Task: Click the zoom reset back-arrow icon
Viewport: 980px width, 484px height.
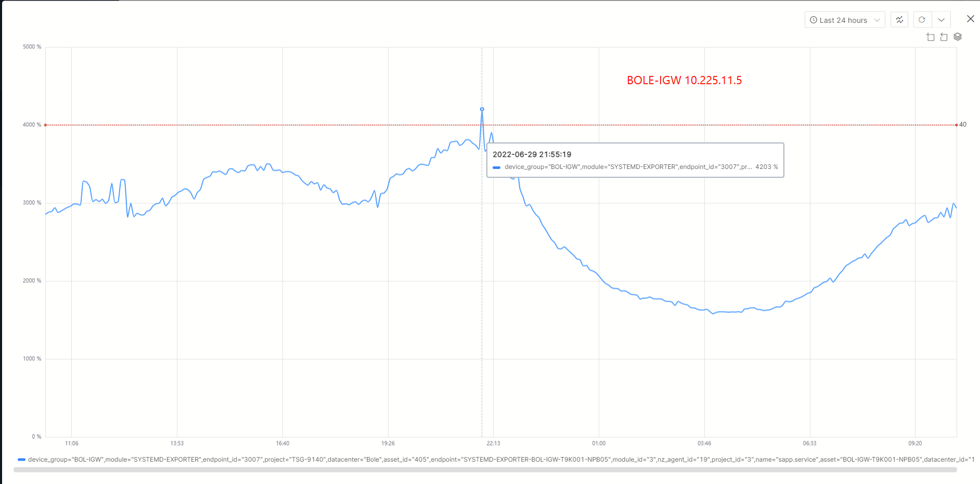Action: coord(944,37)
